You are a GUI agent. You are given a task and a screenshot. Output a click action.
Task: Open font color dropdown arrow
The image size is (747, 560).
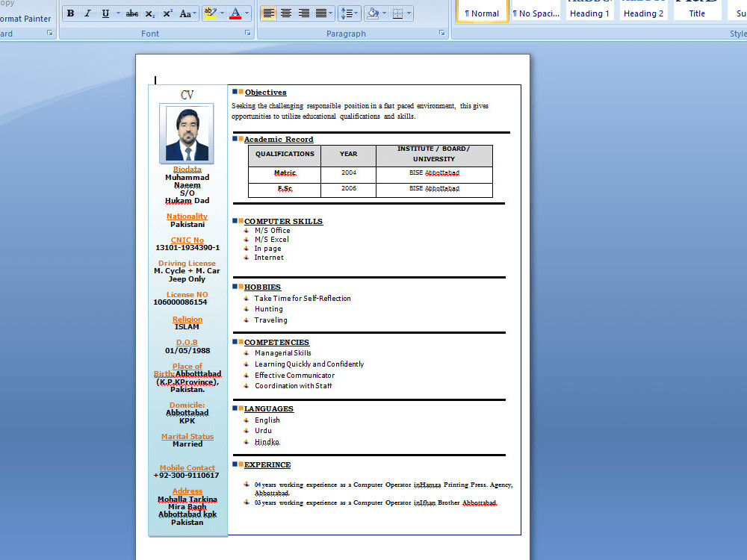coord(247,13)
